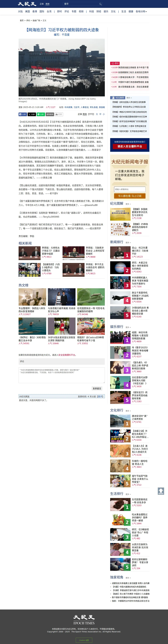Image resolution: width=168 pixels, height=644 pixels.
Task: Click the Epoch Times logo in header
Action: pos(27,4)
